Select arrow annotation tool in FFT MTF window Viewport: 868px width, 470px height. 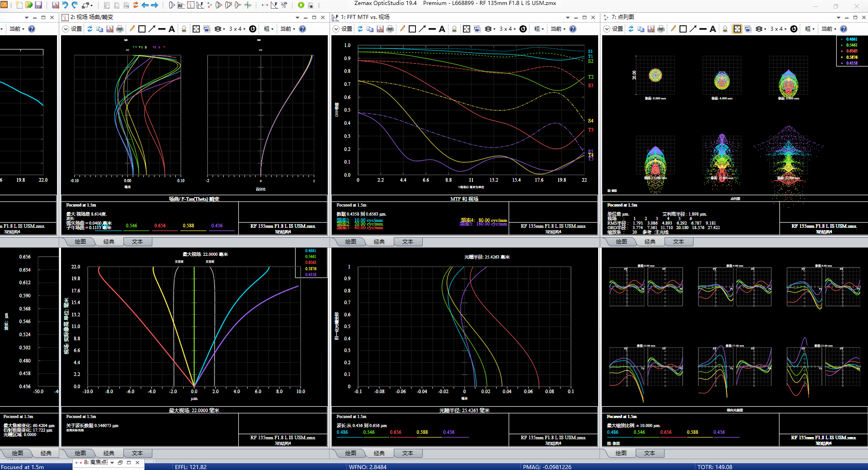tap(422, 28)
